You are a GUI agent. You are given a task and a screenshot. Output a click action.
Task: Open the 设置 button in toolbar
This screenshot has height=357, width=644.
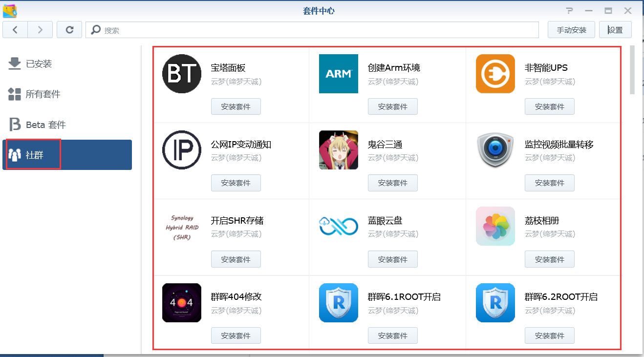(x=615, y=30)
